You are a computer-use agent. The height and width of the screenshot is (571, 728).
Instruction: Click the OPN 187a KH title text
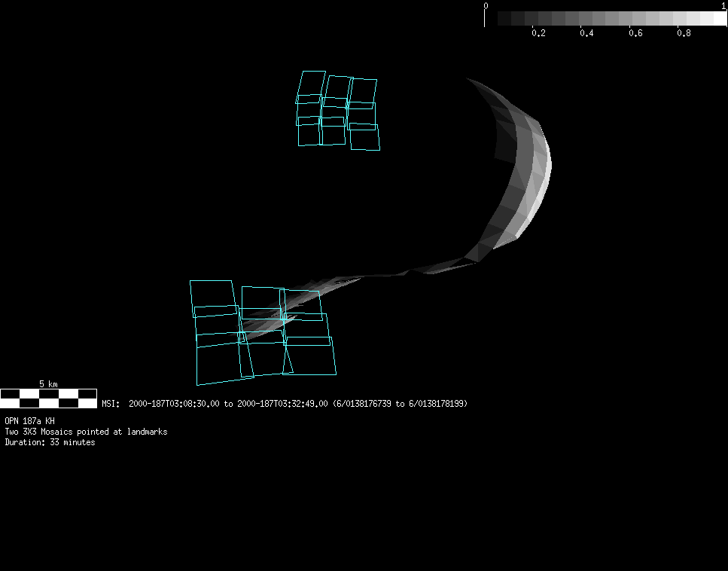coord(29,421)
